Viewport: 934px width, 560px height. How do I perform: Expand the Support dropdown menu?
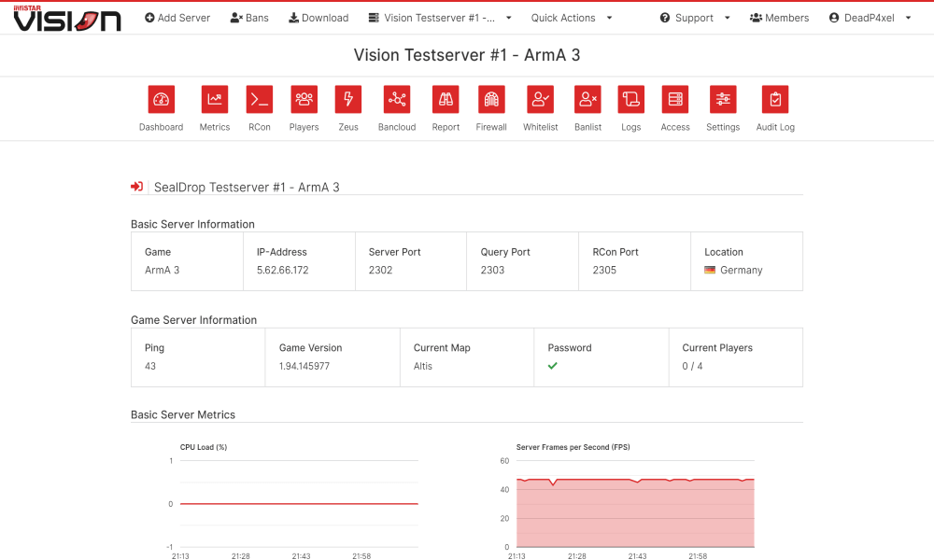(695, 18)
